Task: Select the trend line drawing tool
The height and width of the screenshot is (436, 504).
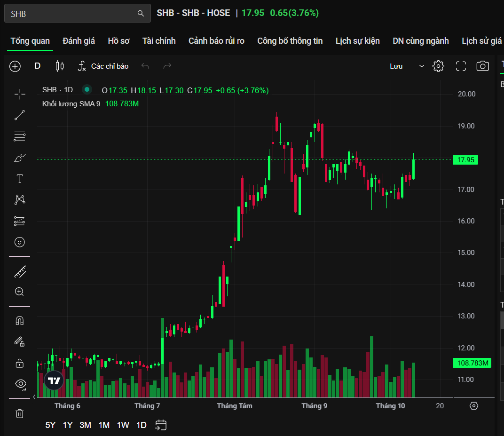Action: click(20, 115)
